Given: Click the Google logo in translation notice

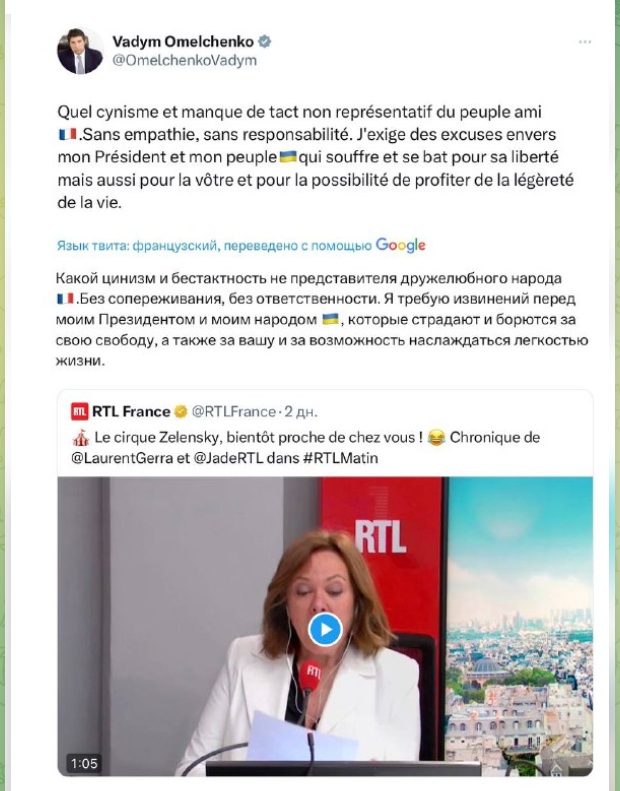Looking at the screenshot, I should (x=401, y=246).
